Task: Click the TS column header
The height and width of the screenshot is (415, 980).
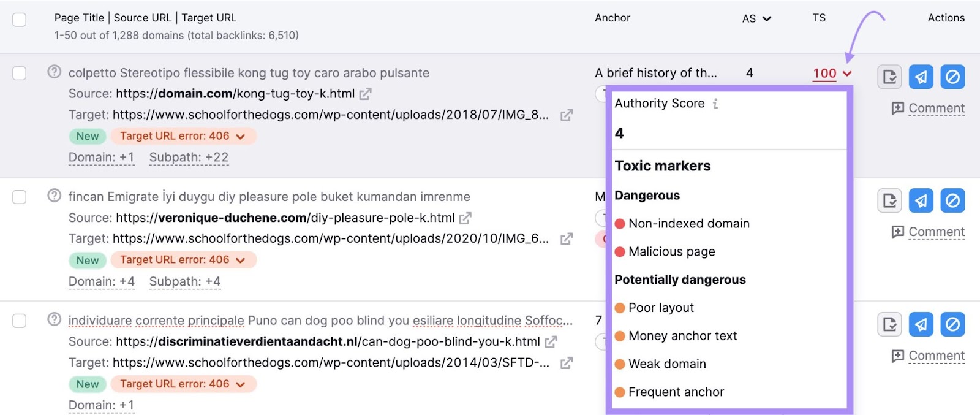Action: pyautogui.click(x=819, y=18)
